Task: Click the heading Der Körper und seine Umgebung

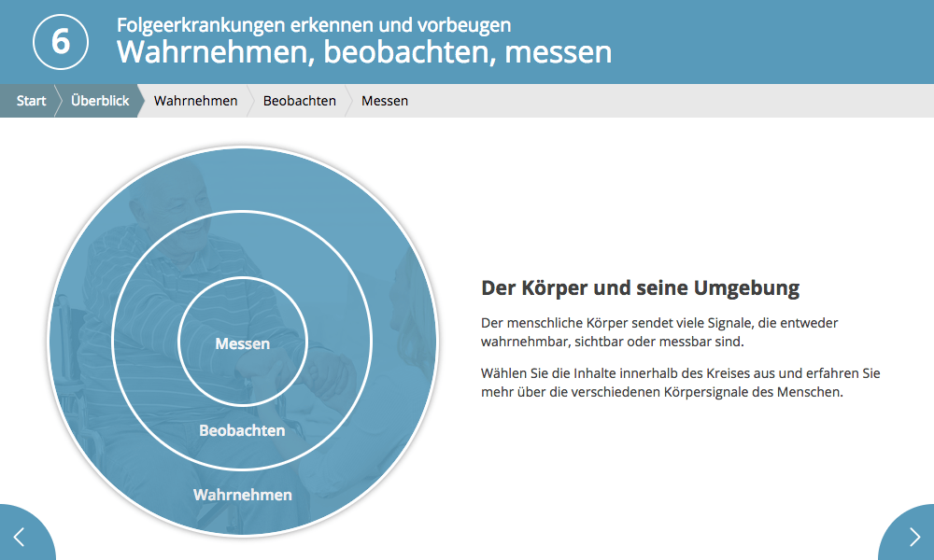Action: [640, 287]
